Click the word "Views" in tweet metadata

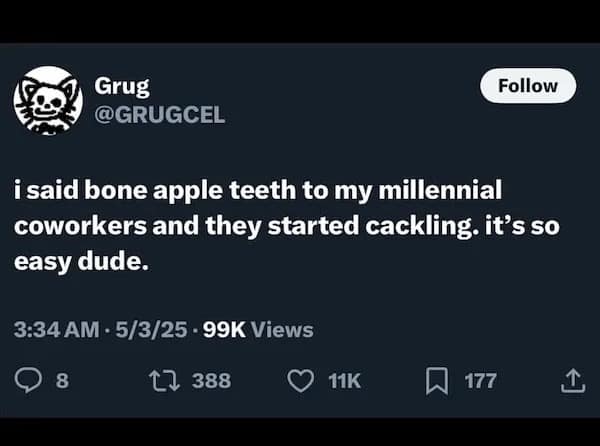[x=282, y=330]
